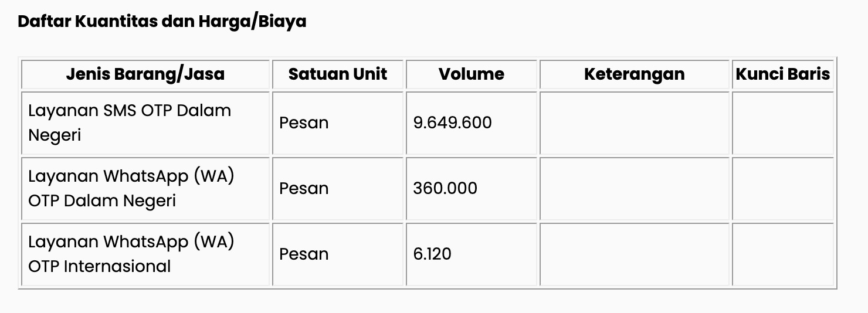Click empty Keterangan cell for SMS OTP row
Screen dimensions: 868x313
pyautogui.click(x=635, y=123)
